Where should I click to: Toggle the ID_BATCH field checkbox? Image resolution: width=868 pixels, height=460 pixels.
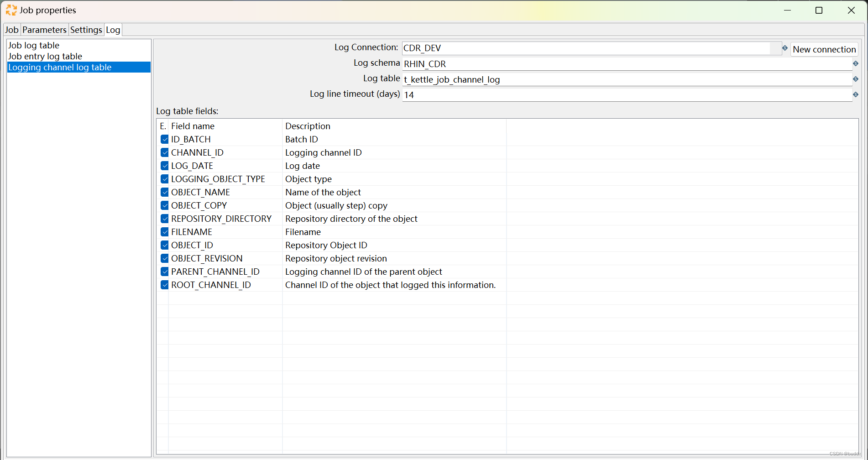pos(165,139)
